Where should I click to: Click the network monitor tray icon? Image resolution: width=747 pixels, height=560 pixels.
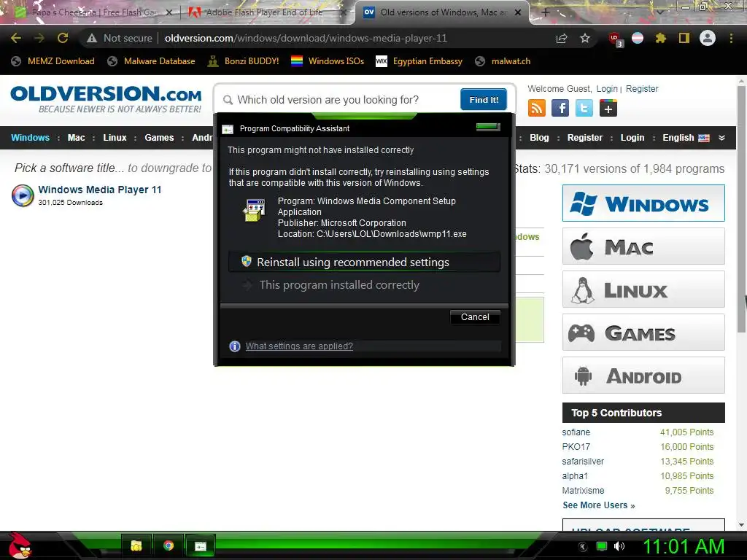tap(602, 546)
